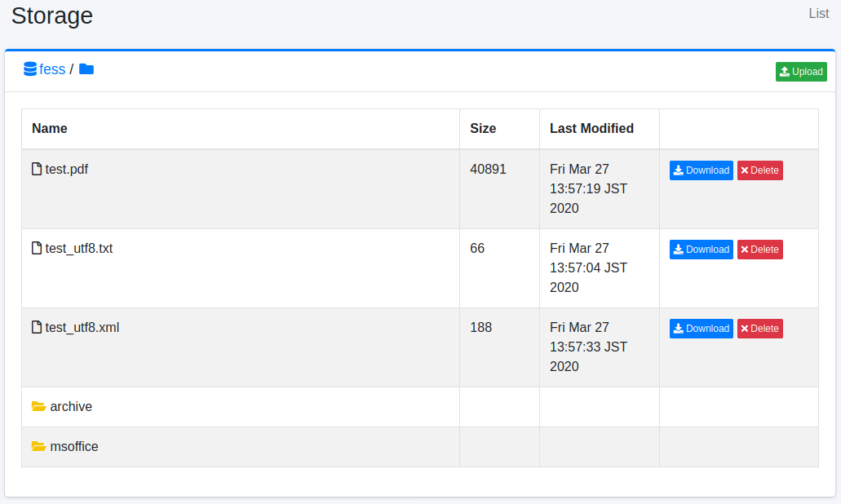Upload a new file to storage
The height and width of the screenshot is (504, 841).
800,72
